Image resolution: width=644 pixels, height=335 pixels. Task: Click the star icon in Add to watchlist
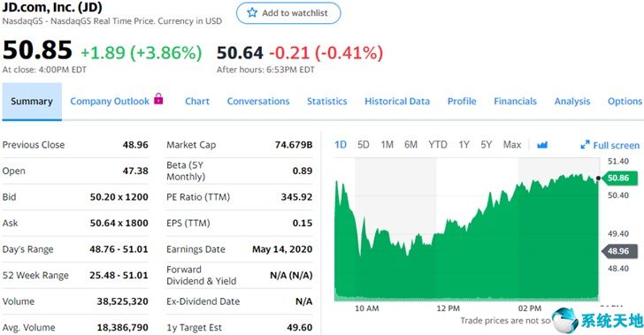click(252, 12)
